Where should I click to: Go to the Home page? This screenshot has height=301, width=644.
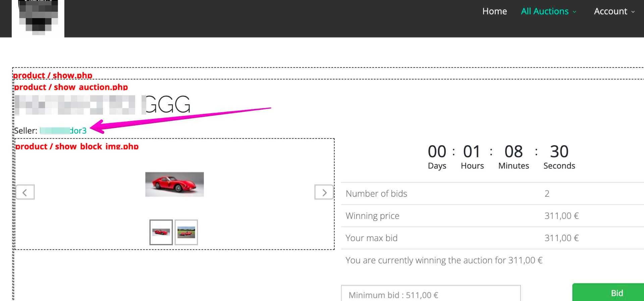pyautogui.click(x=494, y=11)
